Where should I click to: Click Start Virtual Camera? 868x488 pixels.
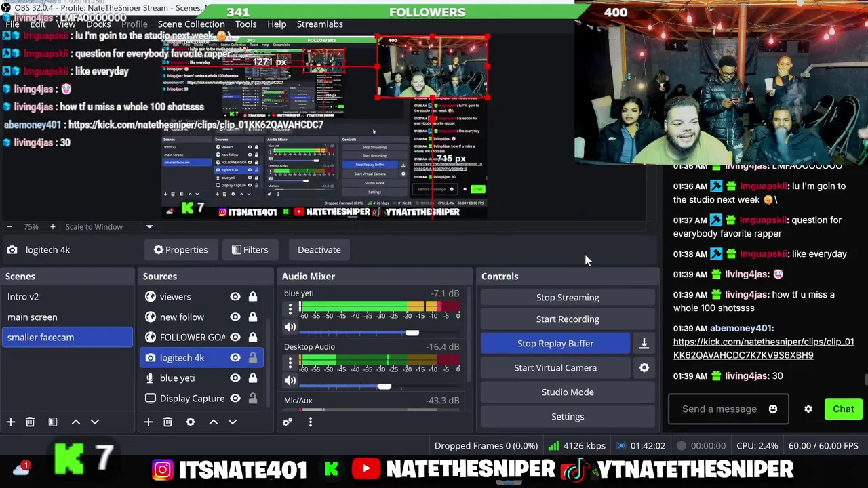click(555, 368)
